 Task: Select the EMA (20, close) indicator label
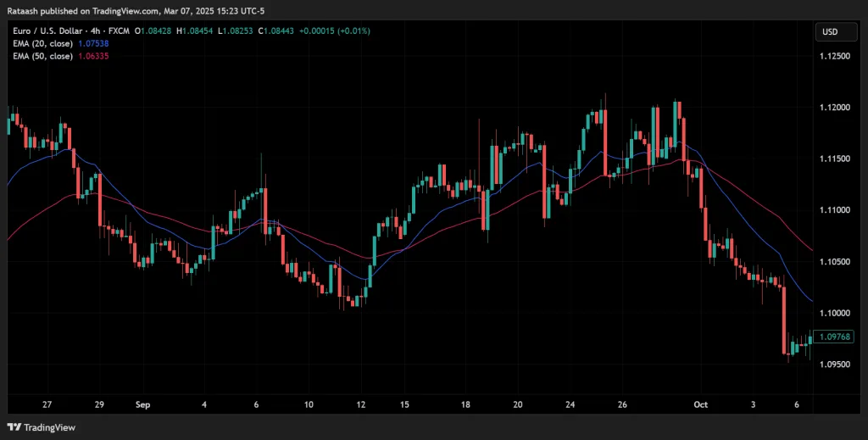point(42,43)
